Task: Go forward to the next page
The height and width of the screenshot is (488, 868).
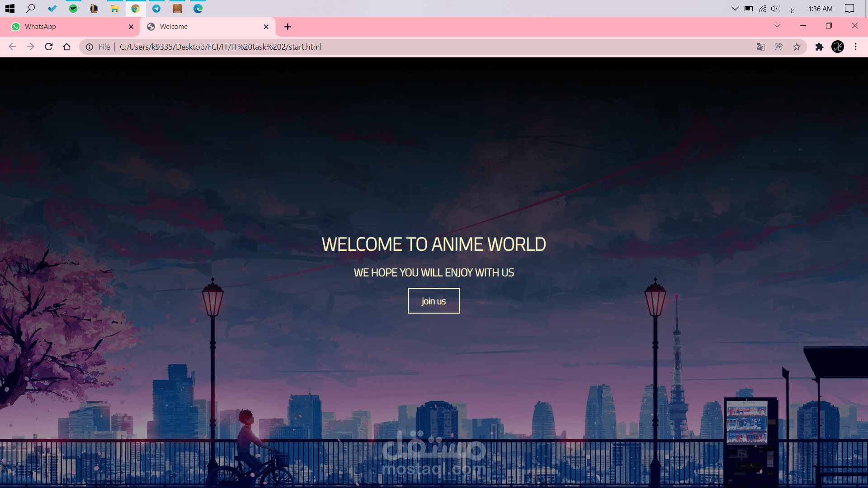Action: (x=30, y=47)
